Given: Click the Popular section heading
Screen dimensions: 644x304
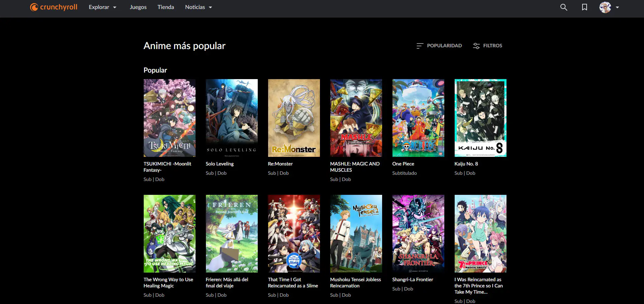Looking at the screenshot, I should pyautogui.click(x=155, y=70).
